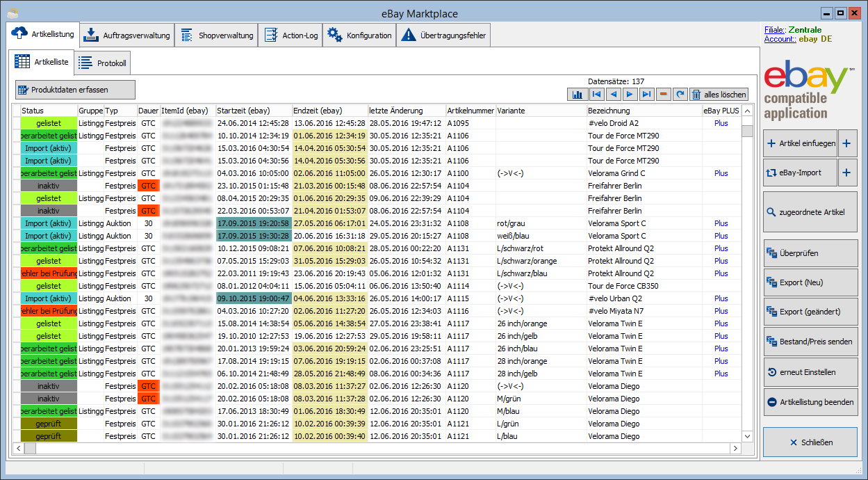
Task: Click the 'Export (Neu)' button
Action: tap(810, 282)
